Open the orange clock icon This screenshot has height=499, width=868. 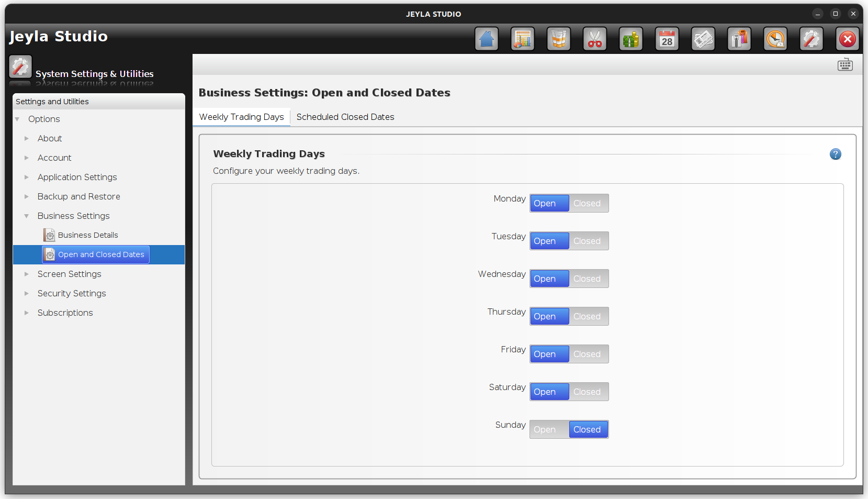click(x=775, y=39)
